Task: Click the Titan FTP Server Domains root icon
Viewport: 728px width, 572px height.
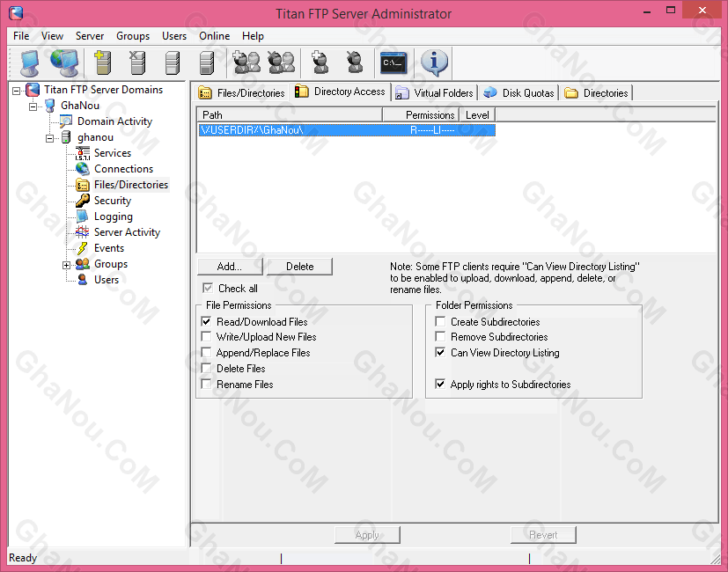Action: point(33,90)
